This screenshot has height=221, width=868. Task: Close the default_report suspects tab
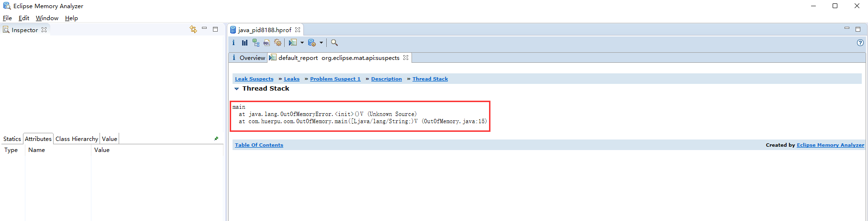[x=406, y=58]
